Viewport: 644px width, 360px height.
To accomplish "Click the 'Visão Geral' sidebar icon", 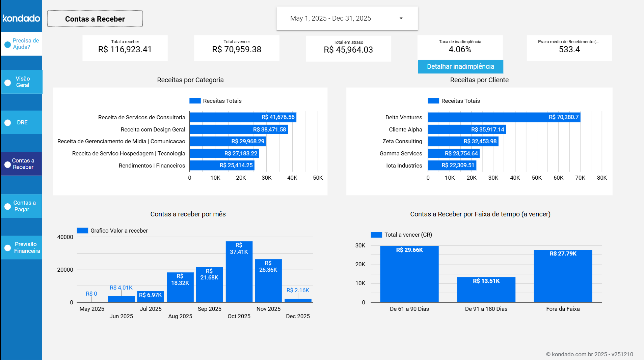I will 7,82.
